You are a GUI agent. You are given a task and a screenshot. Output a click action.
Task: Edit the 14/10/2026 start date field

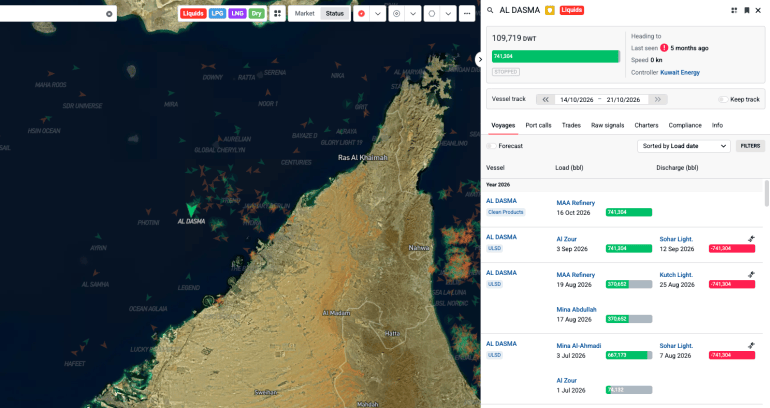(x=577, y=99)
